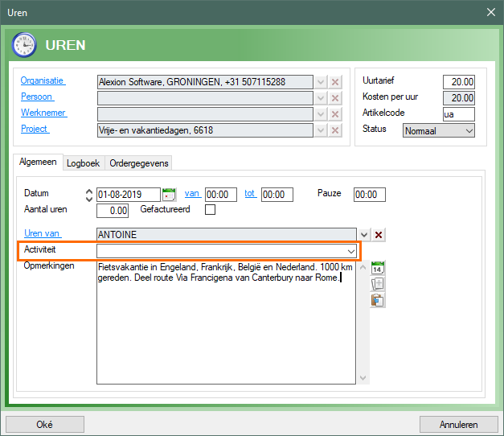504x436 pixels.
Task: Click the tot time link
Action: coord(251,193)
